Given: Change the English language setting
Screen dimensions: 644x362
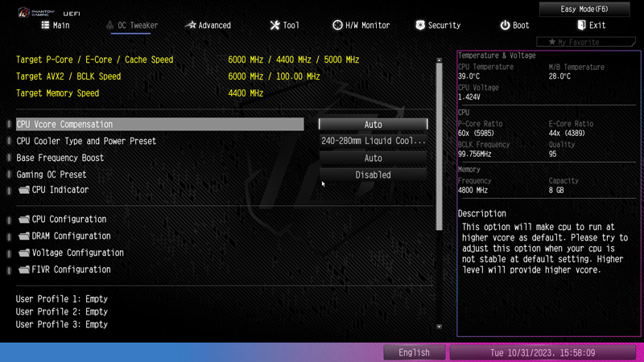Looking at the screenshot, I should (414, 352).
